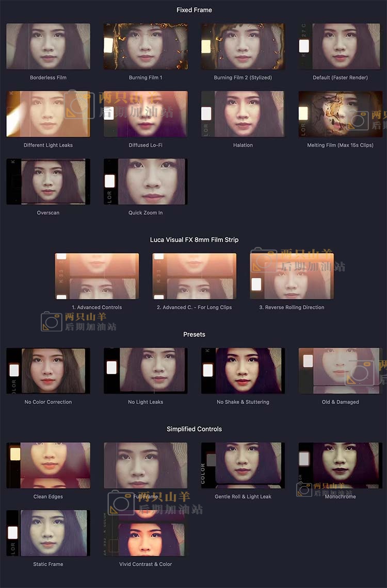Choose the 3. Reverse Rolling Direction thumbnail
This screenshot has width=387, height=588.
pos(292,276)
